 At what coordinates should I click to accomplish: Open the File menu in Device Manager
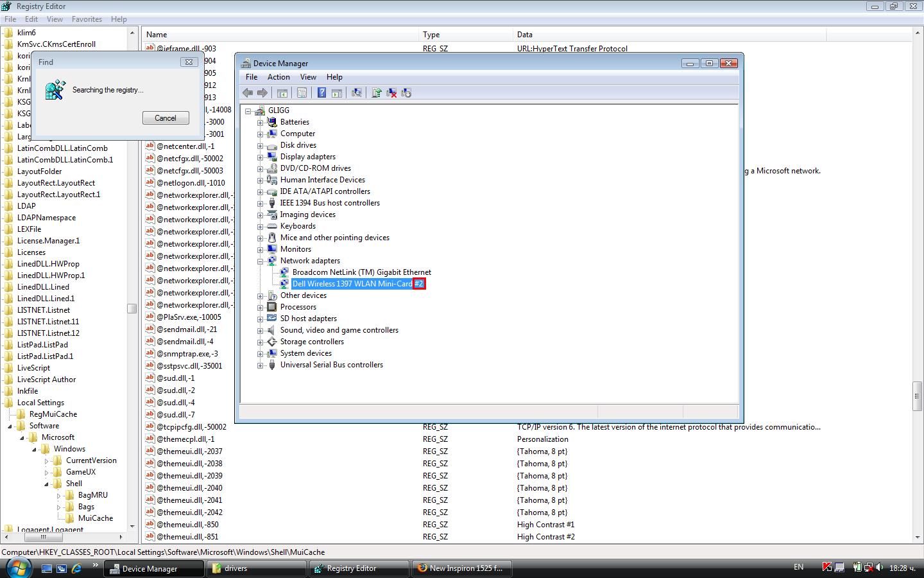(252, 77)
